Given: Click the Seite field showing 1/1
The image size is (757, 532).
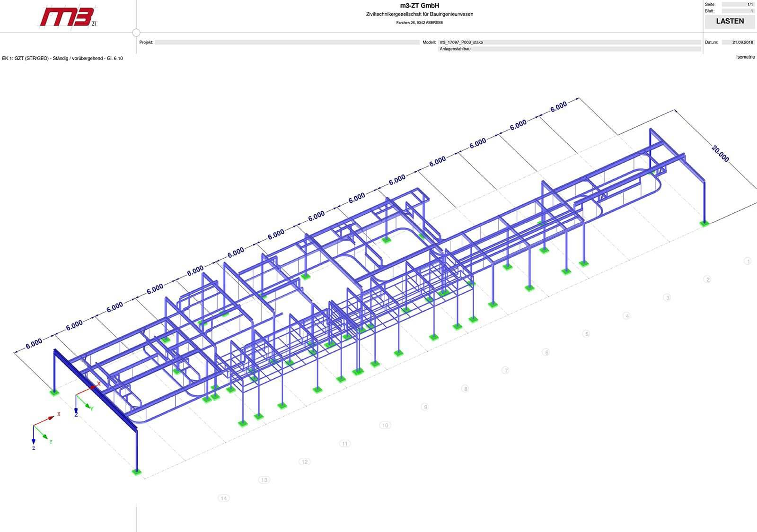Looking at the screenshot, I should [x=738, y=4].
